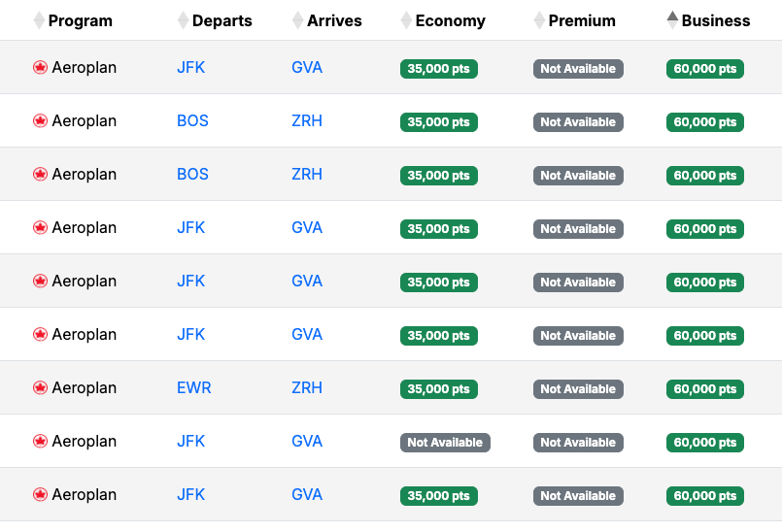The width and height of the screenshot is (782, 532).
Task: Sort by Premium column sort icon
Action: click(x=539, y=20)
